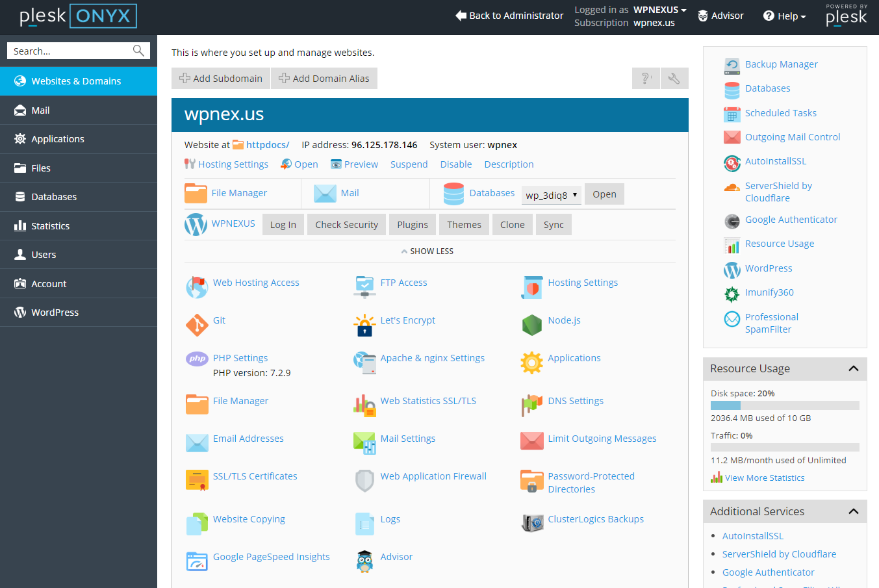Open Account in the left menu
The image size is (879, 588).
tap(79, 284)
